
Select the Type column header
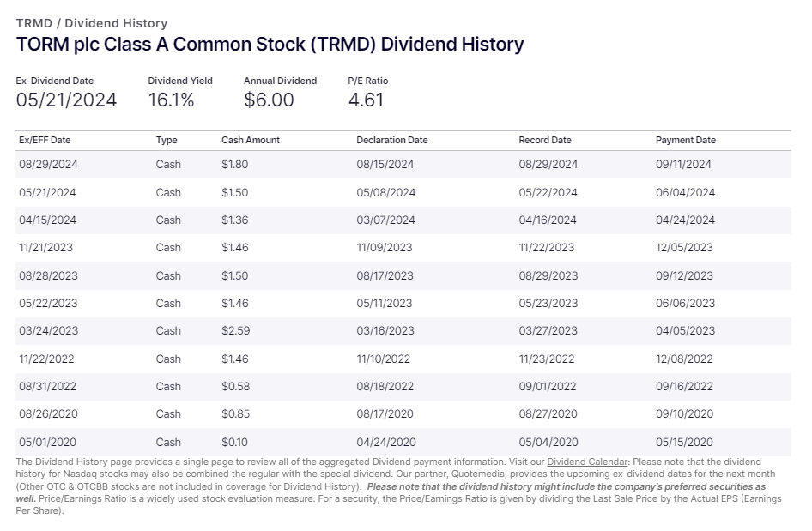click(x=167, y=140)
